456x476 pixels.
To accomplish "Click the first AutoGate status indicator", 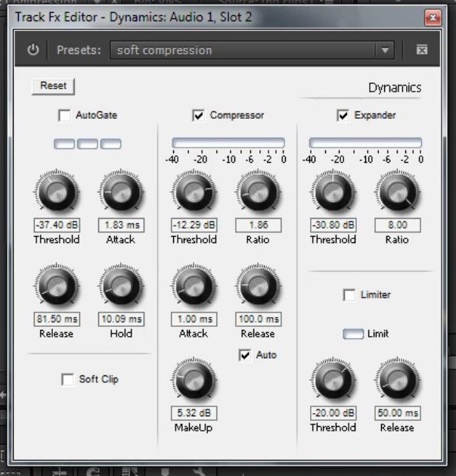I will 64,144.
